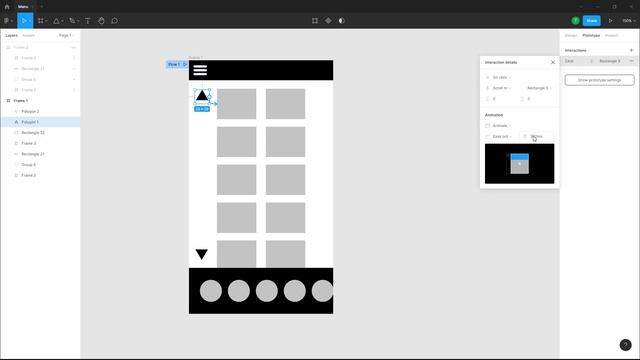Add a new interaction with the plus icon
Screen dimensions: 640x360
[x=631, y=50]
